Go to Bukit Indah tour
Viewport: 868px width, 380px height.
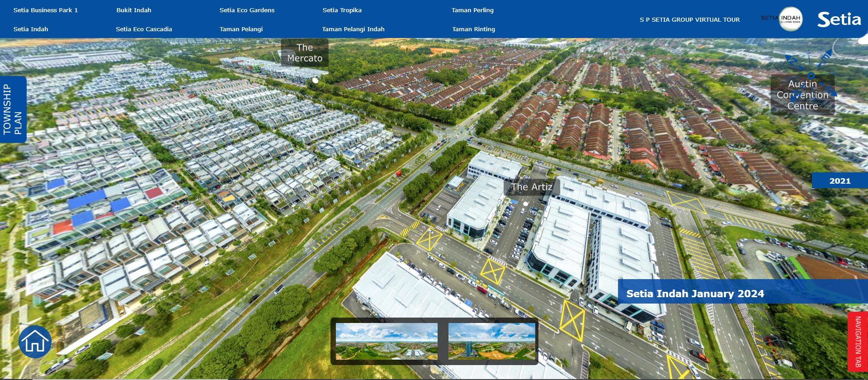click(x=134, y=10)
